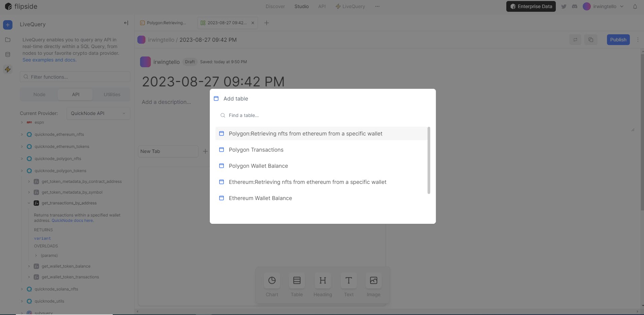The height and width of the screenshot is (315, 644).
Task: Expand get_token_metadata_by_contract_address function
Action: pyautogui.click(x=29, y=182)
